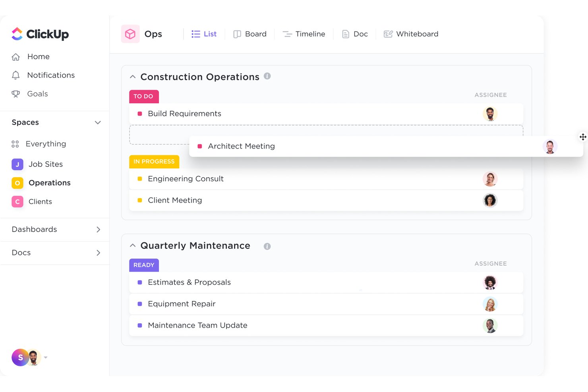The image size is (588, 392).
Task: Switch to the Timeline view tab
Action: pyautogui.click(x=304, y=34)
